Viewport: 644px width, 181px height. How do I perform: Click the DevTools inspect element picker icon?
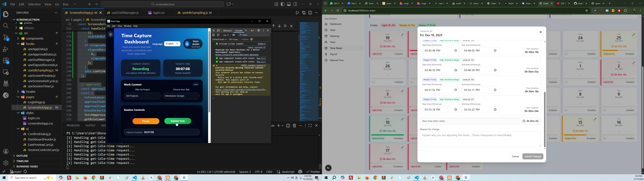(214, 31)
